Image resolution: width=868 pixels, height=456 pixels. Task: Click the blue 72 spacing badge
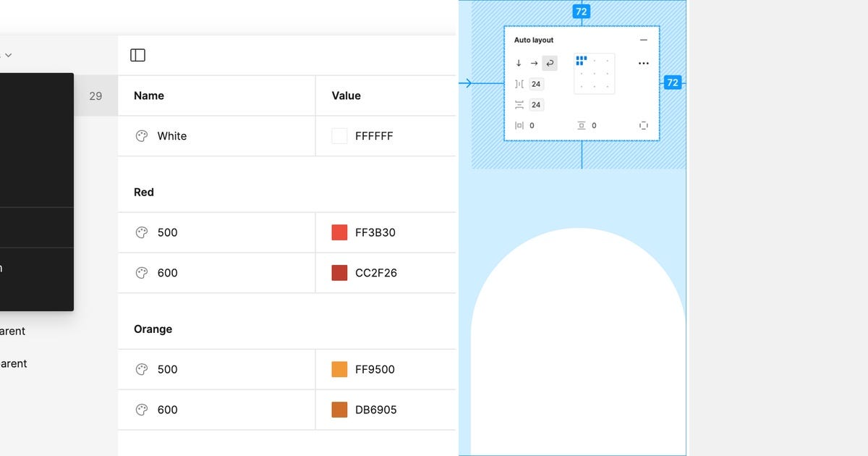580,11
